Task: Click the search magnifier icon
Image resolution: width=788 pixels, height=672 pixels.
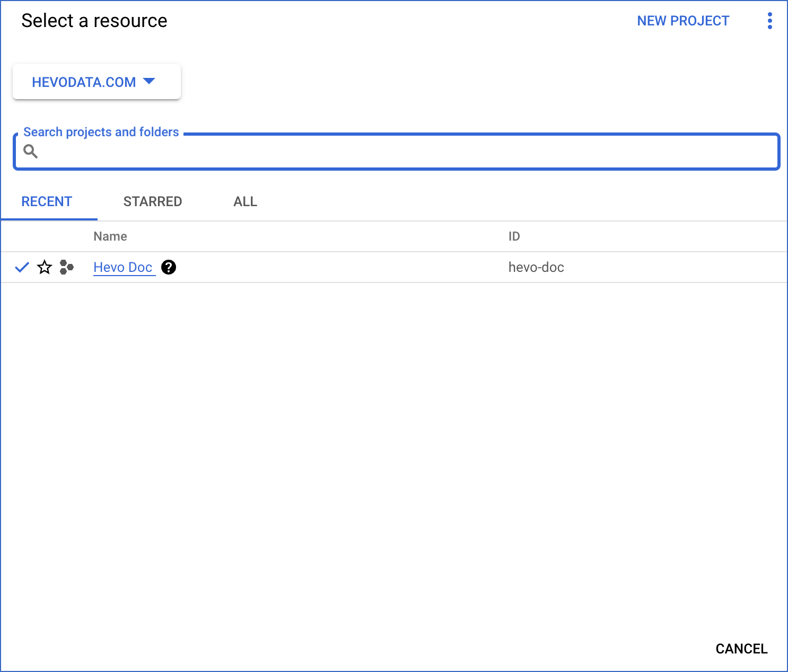Action: 31,152
